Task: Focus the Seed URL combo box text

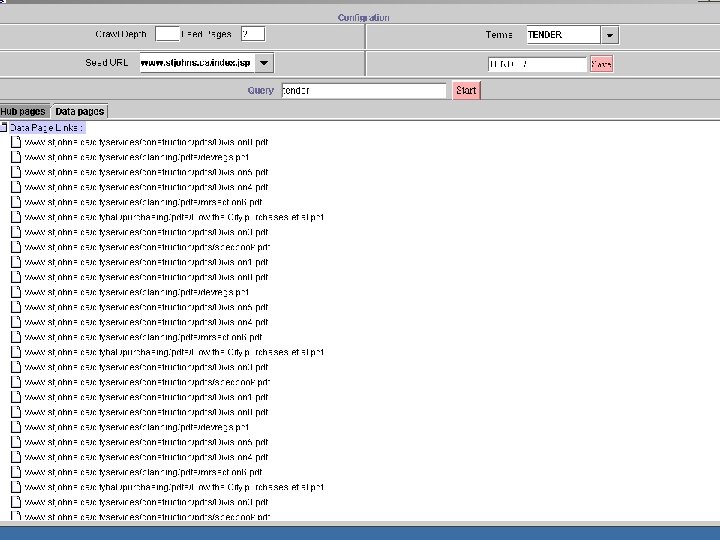Action: click(x=197, y=63)
